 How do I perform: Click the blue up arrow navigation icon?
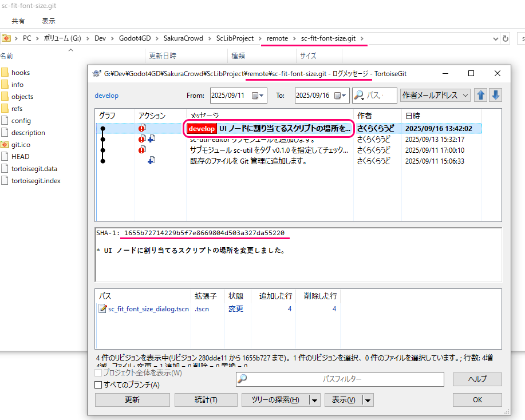pos(481,95)
